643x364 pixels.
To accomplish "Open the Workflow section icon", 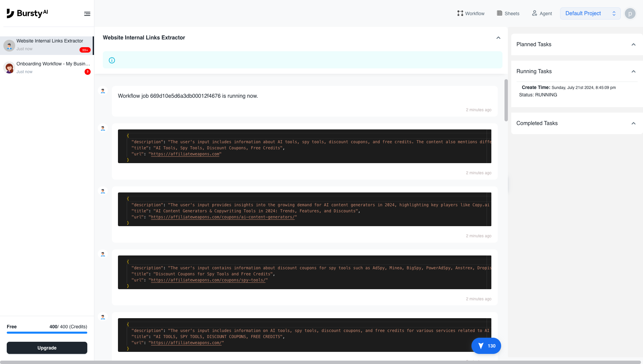I will pos(461,13).
